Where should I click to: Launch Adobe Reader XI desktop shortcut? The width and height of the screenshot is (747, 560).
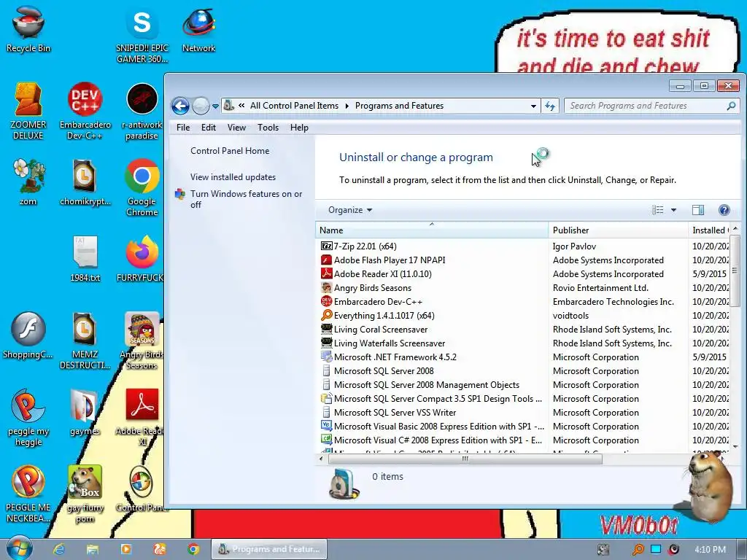pyautogui.click(x=142, y=417)
